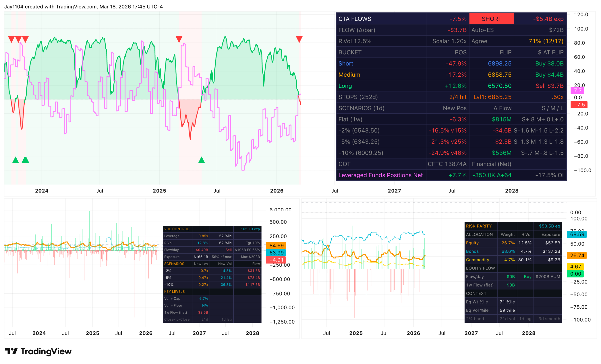Viewport: 601px width, 364px height.
Task: Select the magenta 7.7 price label
Action: click(x=577, y=90)
